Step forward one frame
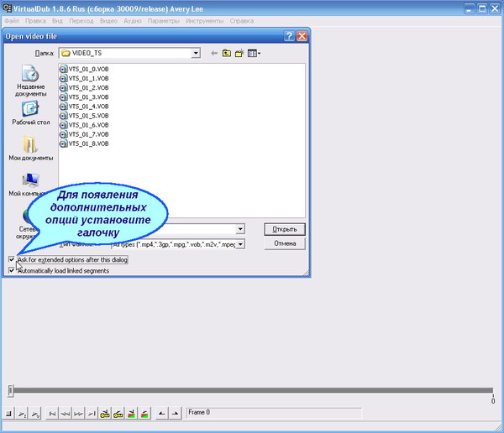This screenshot has width=504, height=433. [78, 414]
